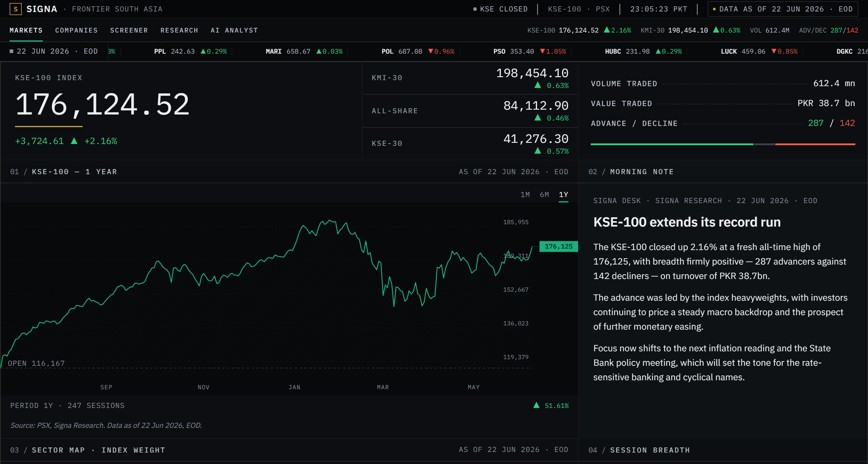Open the Companies tab

(x=77, y=30)
